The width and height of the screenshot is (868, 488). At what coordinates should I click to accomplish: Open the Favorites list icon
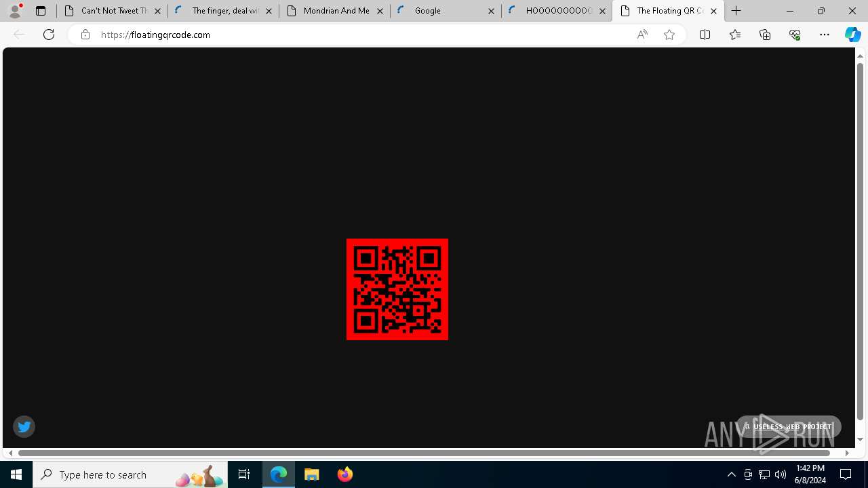coord(734,35)
